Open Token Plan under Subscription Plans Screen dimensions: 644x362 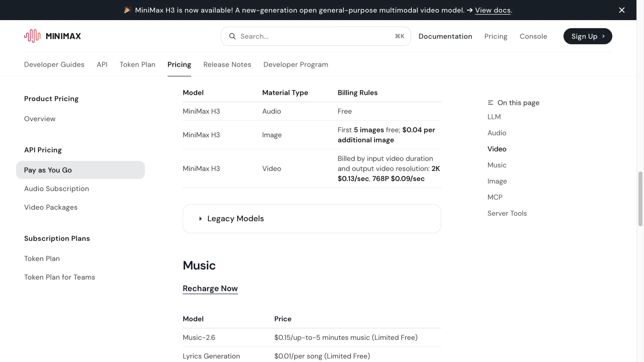click(42, 259)
